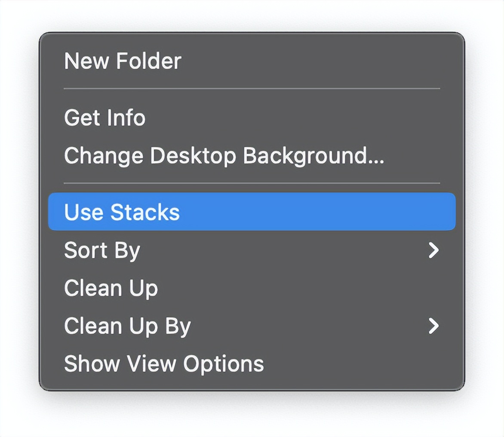Click Show View Options entry
The image size is (504, 437).
(x=164, y=364)
